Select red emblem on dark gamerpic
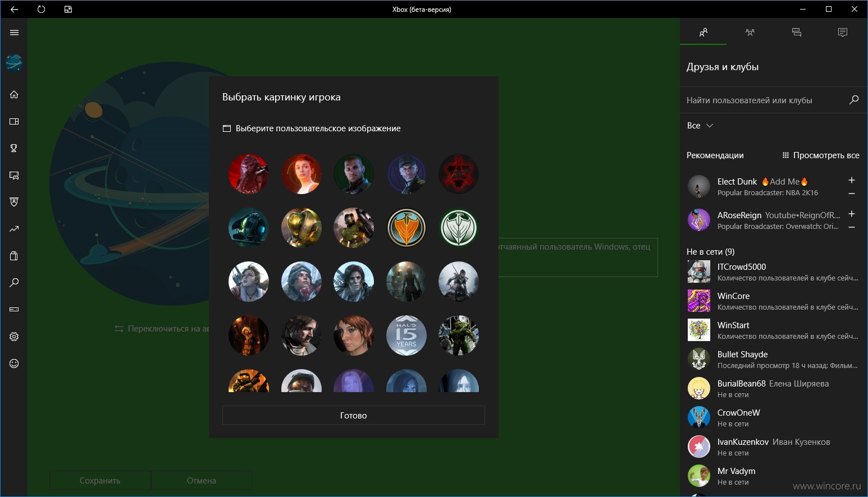The width and height of the screenshot is (868, 497). coord(459,174)
